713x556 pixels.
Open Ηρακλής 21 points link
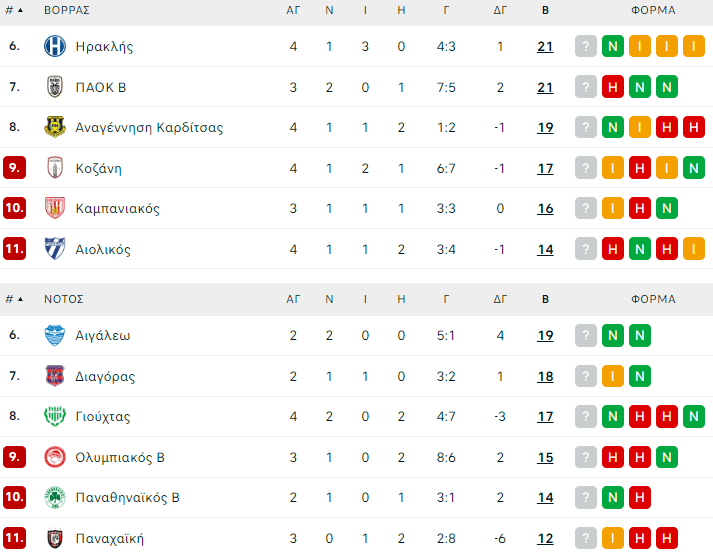click(x=545, y=46)
